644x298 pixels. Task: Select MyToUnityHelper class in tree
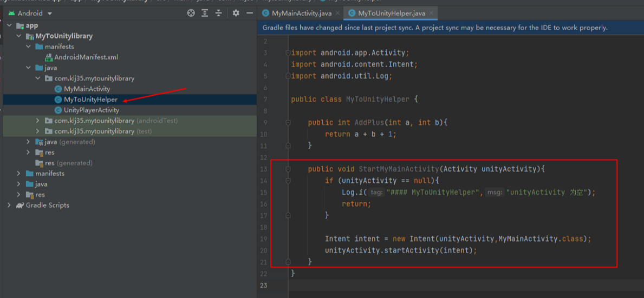pyautogui.click(x=90, y=100)
